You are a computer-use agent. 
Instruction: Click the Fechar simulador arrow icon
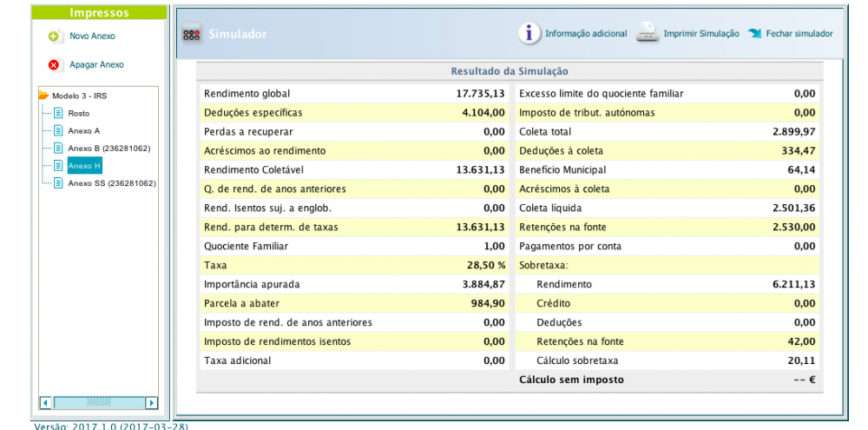[x=755, y=33]
